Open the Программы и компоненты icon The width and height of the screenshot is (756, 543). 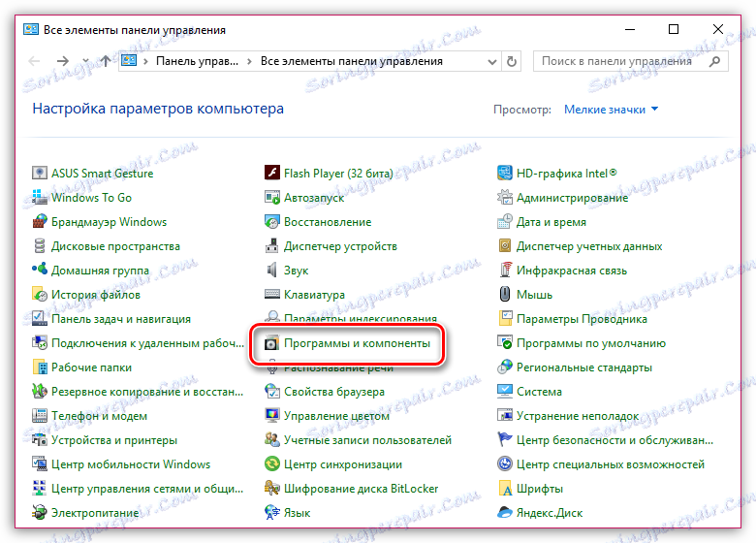pyautogui.click(x=272, y=343)
